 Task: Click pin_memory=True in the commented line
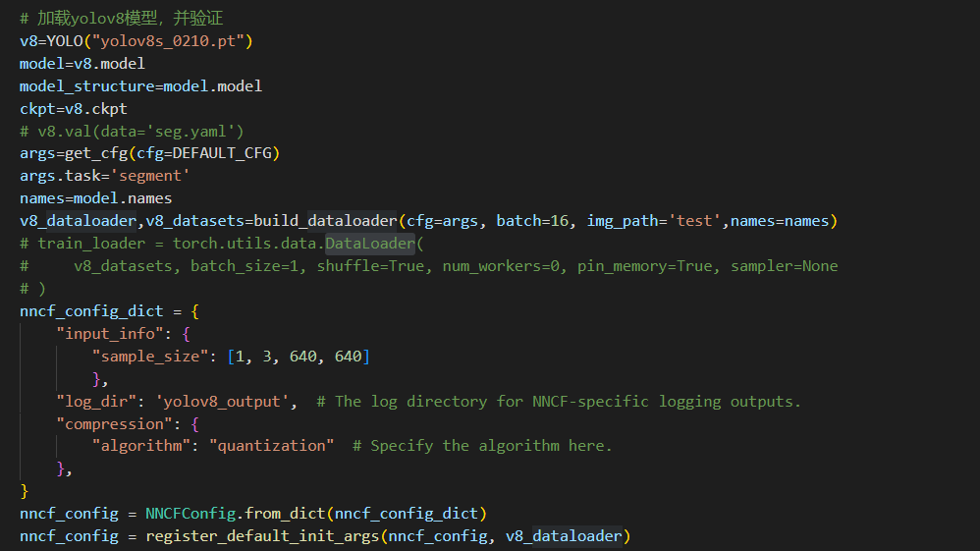(645, 266)
